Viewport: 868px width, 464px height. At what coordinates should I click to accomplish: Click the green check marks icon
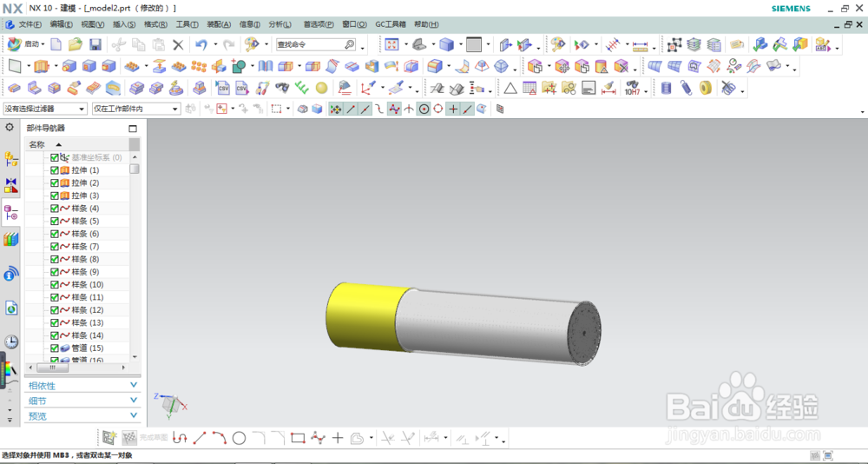[x=302, y=88]
